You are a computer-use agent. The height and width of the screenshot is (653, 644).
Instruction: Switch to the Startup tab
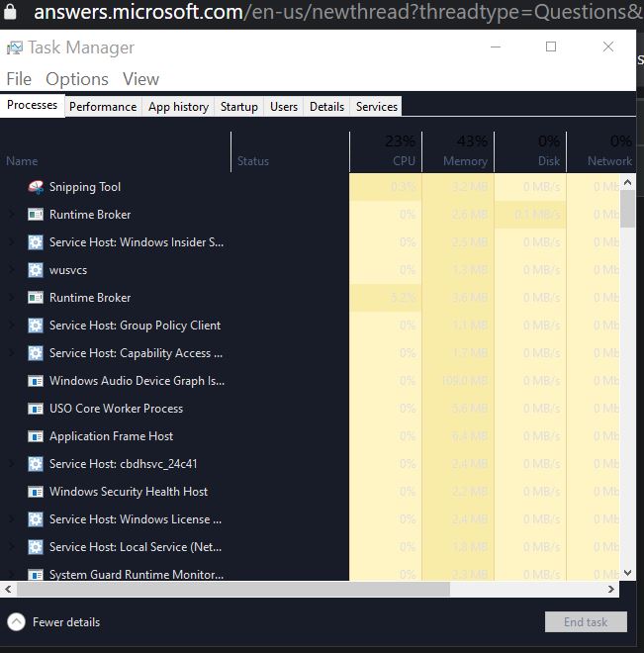239,107
